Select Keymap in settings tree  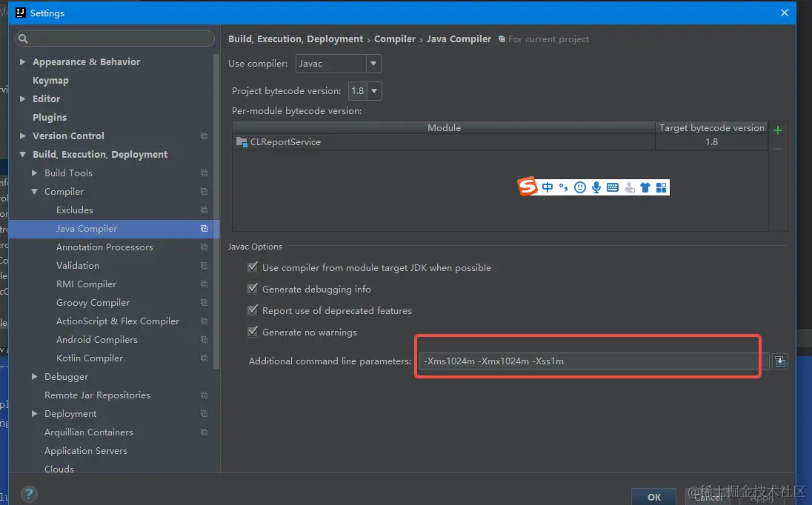tap(50, 80)
